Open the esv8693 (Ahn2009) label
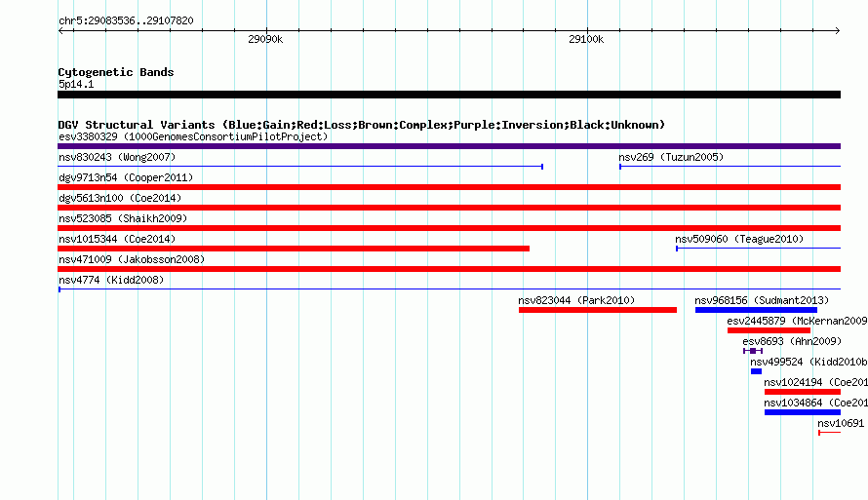This screenshot has height=500, width=868. coord(792,341)
